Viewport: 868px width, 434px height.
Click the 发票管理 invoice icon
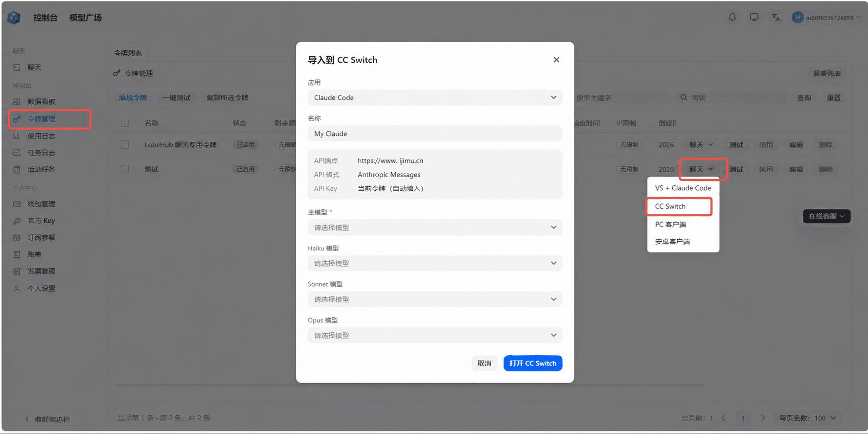17,272
